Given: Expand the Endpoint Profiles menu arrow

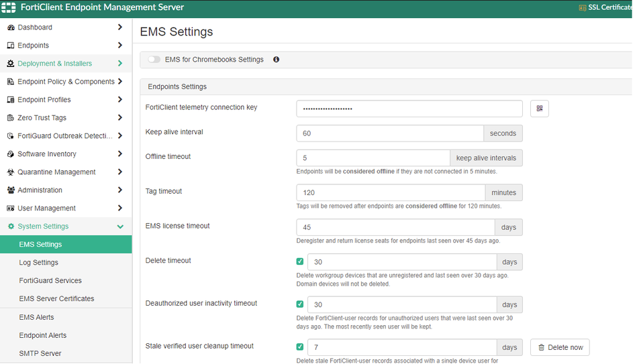Looking at the screenshot, I should [x=120, y=100].
